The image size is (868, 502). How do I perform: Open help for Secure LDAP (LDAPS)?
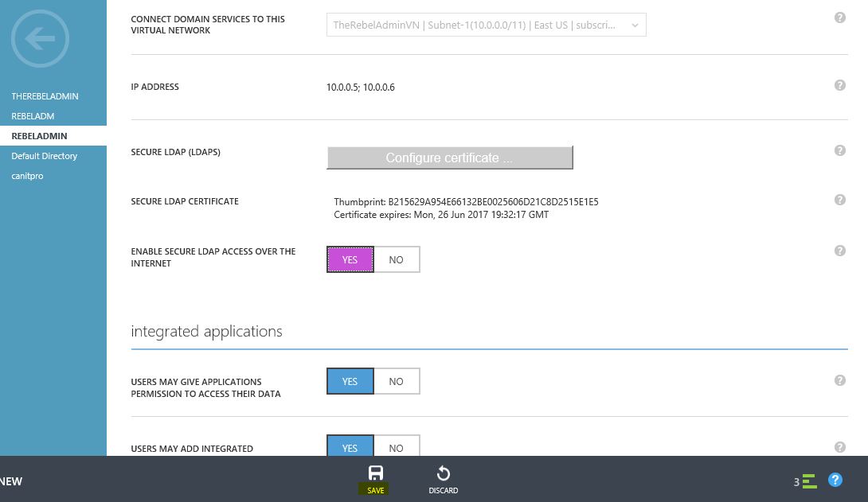(840, 150)
